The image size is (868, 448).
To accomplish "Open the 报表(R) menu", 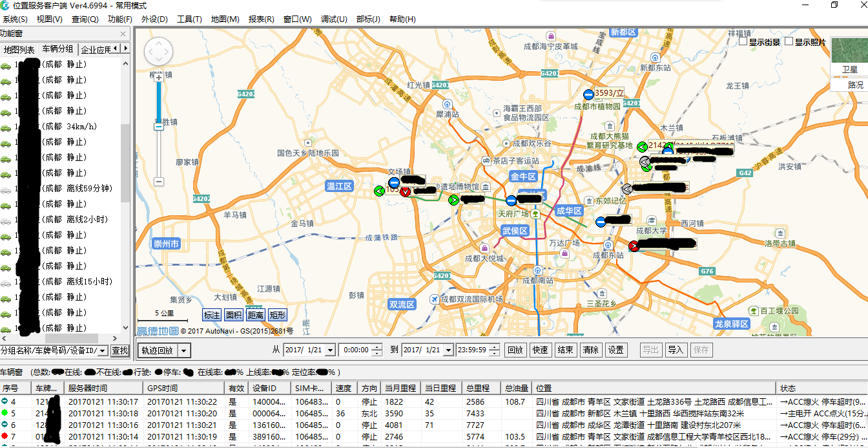I will click(x=261, y=19).
